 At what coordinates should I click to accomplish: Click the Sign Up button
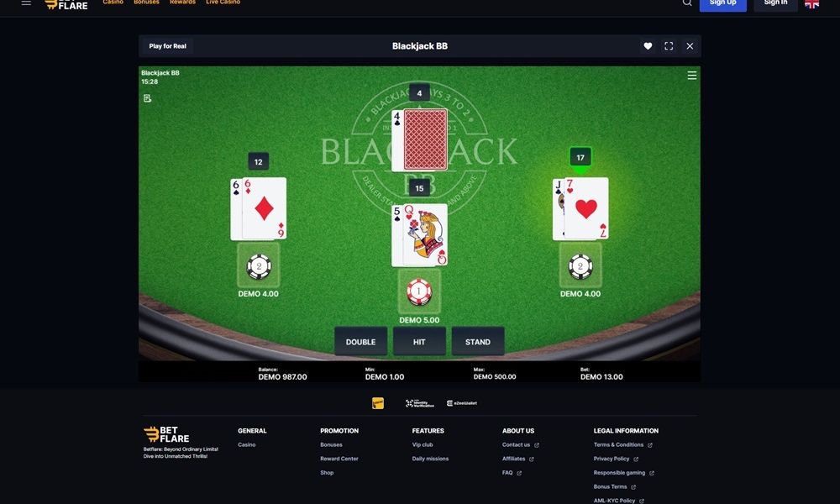click(x=722, y=3)
